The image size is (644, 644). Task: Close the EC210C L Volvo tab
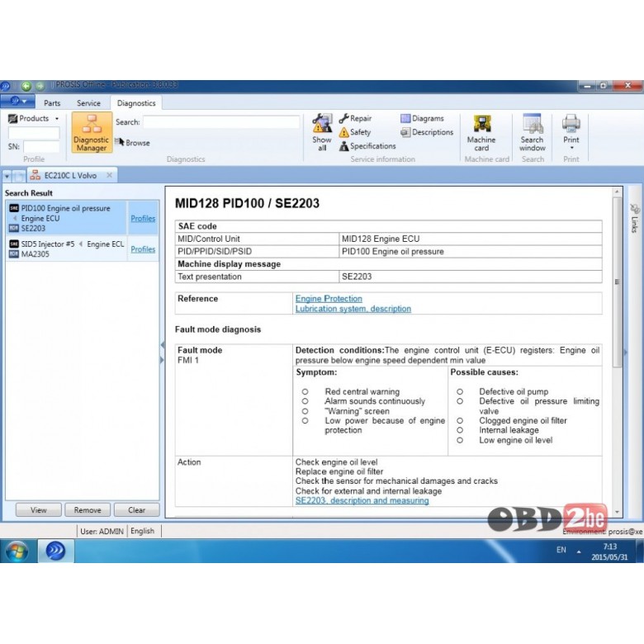[109, 175]
